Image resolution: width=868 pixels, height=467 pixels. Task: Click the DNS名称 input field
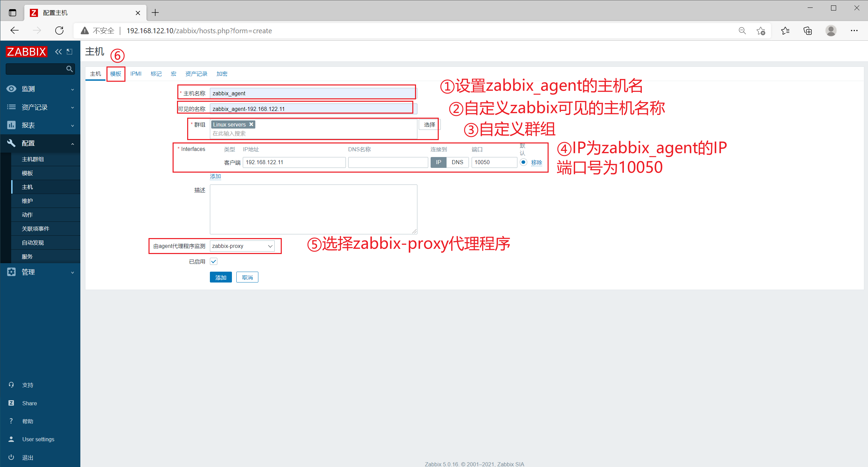(x=388, y=162)
